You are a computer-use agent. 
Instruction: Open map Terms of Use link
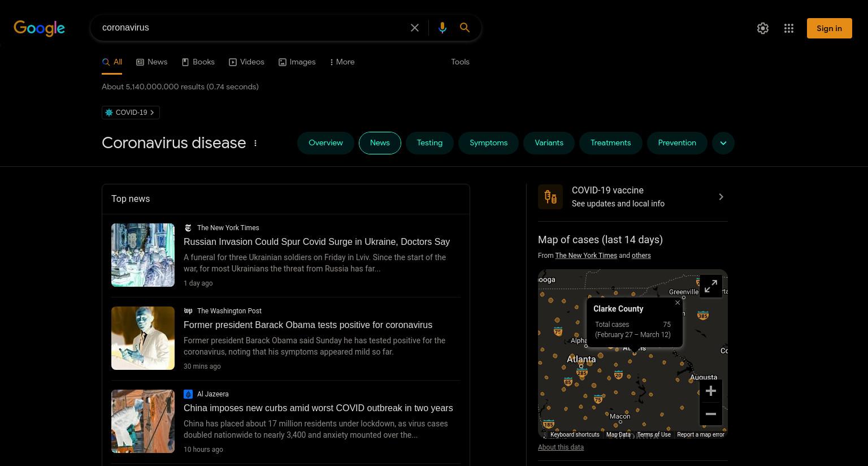tap(654, 435)
